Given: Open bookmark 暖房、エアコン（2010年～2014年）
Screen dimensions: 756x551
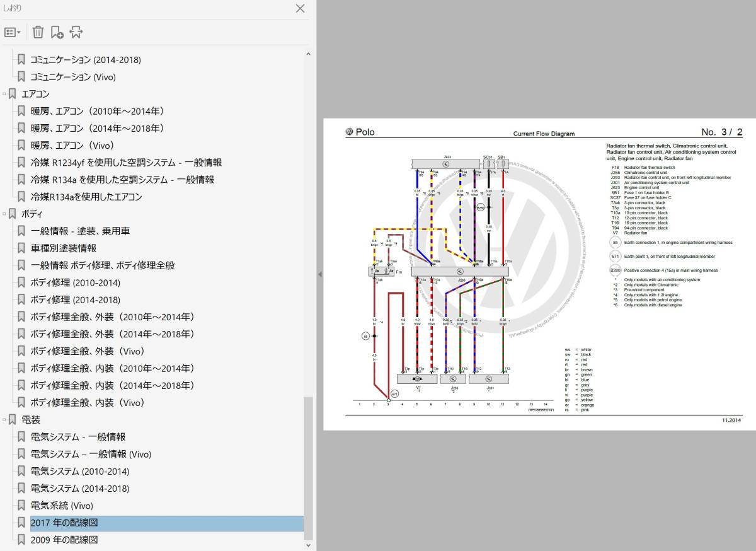Looking at the screenshot, I should pyautogui.click(x=98, y=111).
